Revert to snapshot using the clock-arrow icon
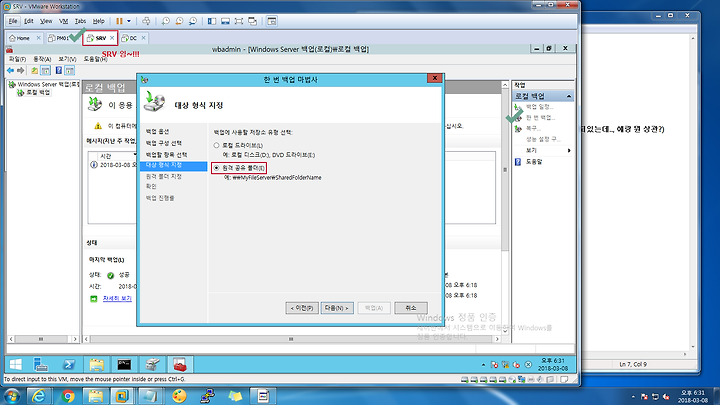 tap(180, 21)
